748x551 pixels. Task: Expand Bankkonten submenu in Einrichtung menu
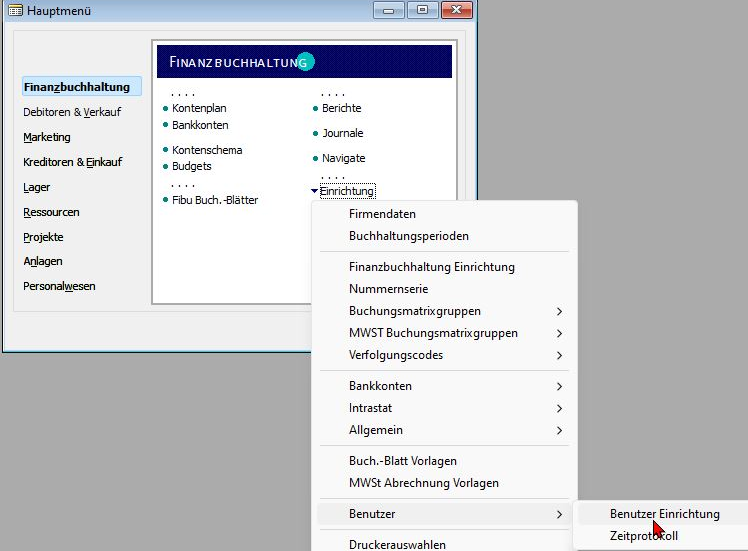coord(444,386)
